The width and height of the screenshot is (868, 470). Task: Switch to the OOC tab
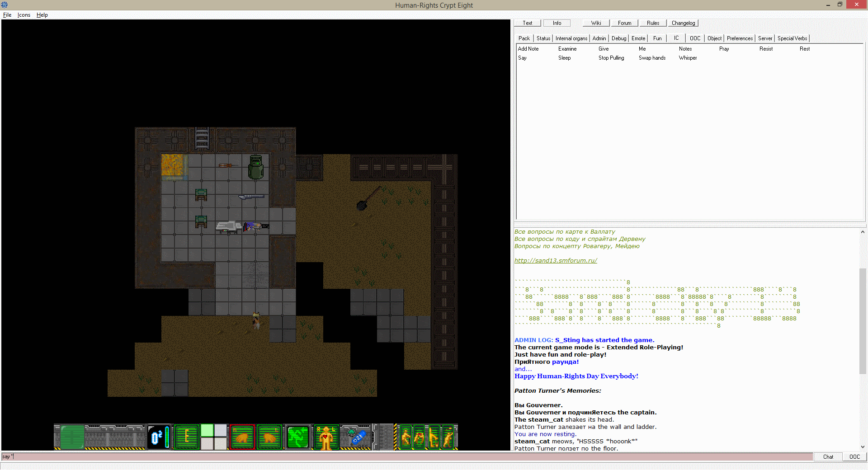[x=695, y=38]
